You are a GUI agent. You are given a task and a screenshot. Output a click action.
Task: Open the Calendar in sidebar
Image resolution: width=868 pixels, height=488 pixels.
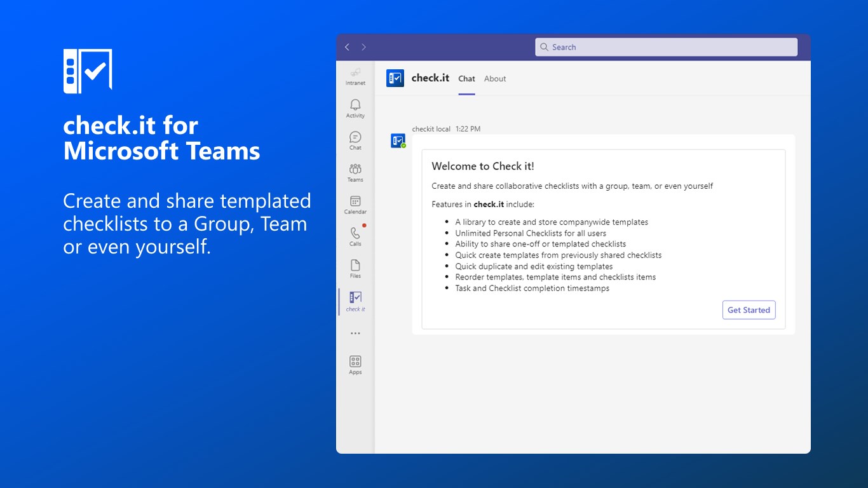(355, 205)
